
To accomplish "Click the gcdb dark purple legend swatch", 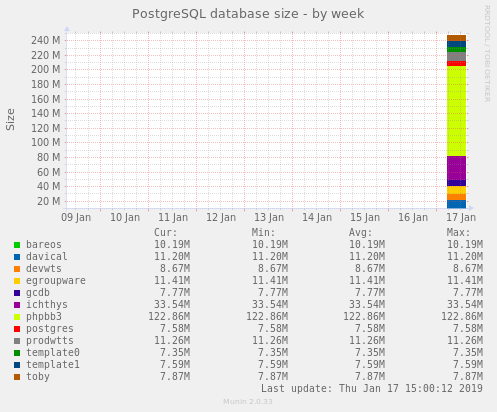I will click(x=17, y=293).
